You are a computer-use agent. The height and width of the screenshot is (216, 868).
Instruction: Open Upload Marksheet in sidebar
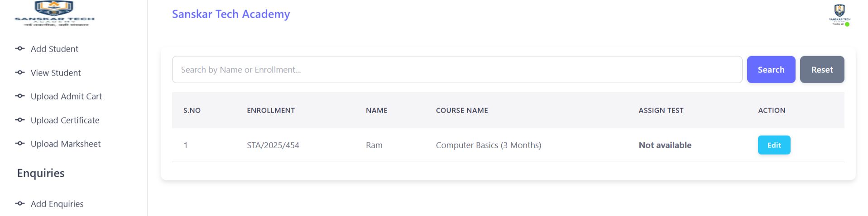click(66, 144)
